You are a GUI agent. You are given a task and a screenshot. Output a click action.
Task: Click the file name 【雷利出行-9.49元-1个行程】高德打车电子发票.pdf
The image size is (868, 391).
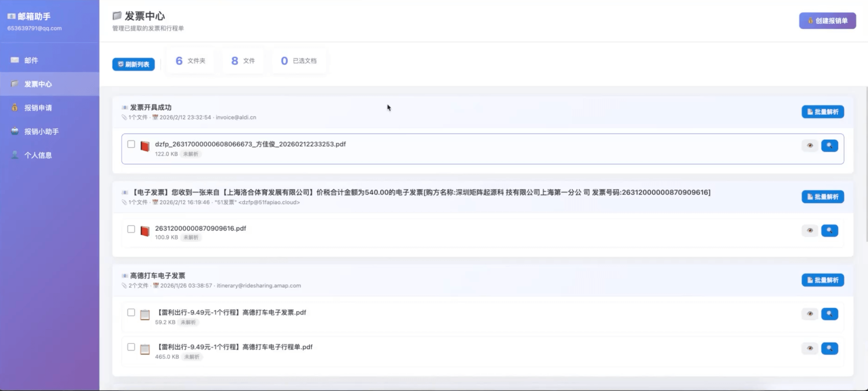click(231, 313)
